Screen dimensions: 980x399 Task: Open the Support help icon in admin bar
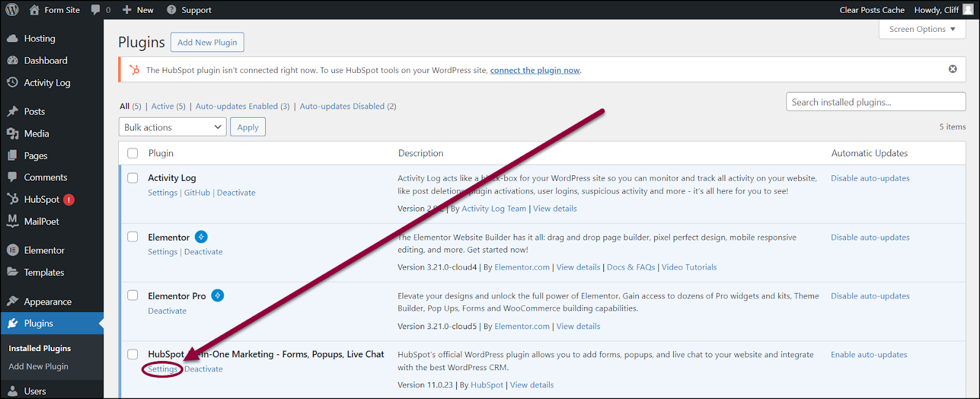tap(171, 10)
